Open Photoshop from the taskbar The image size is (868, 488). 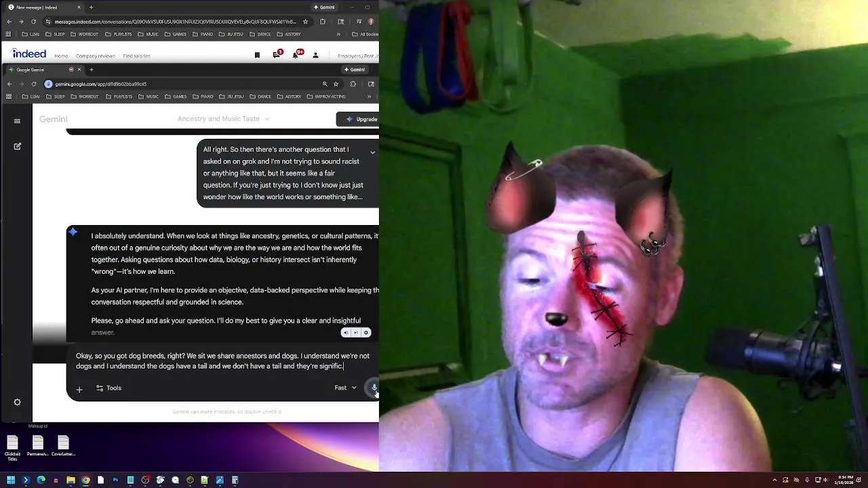(x=115, y=480)
